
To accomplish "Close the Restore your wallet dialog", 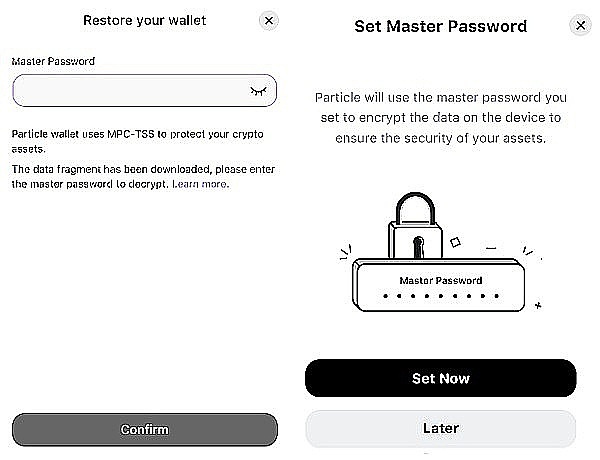I will pyautogui.click(x=268, y=20).
